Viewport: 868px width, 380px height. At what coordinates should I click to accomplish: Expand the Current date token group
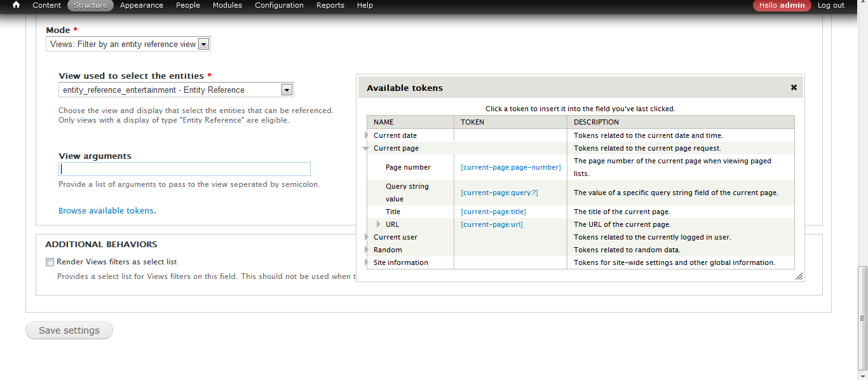point(367,135)
